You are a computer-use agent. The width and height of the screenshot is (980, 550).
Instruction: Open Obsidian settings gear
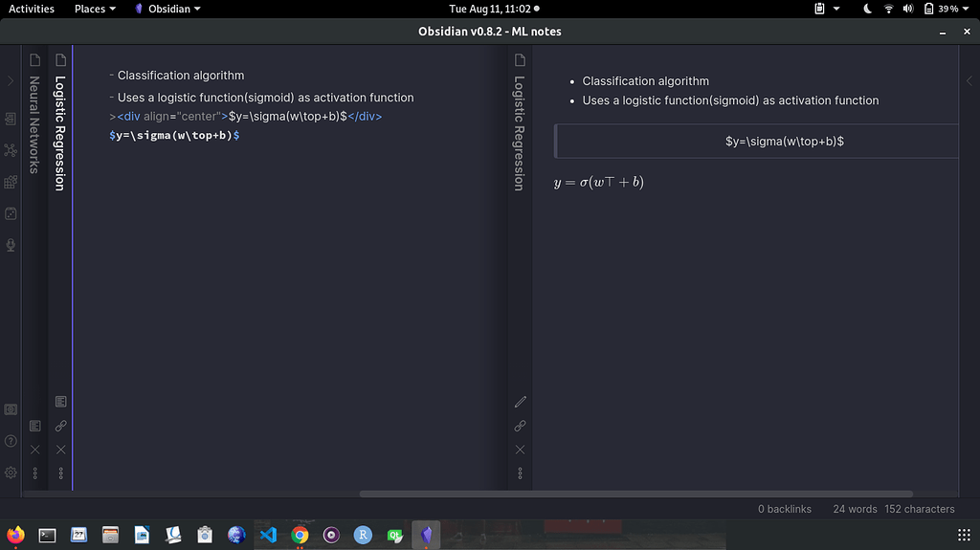click(x=11, y=473)
